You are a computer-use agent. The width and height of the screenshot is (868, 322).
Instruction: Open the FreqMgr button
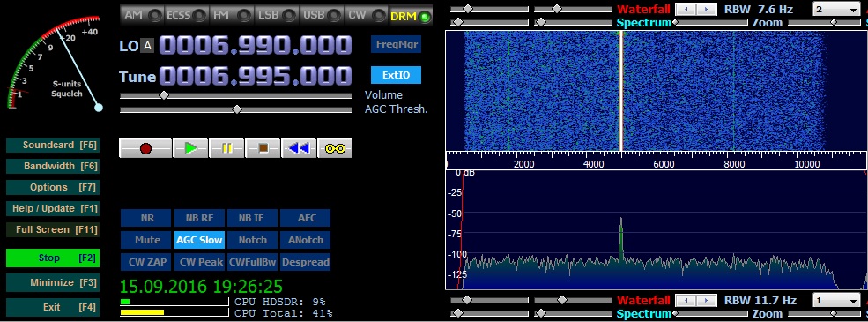(396, 45)
